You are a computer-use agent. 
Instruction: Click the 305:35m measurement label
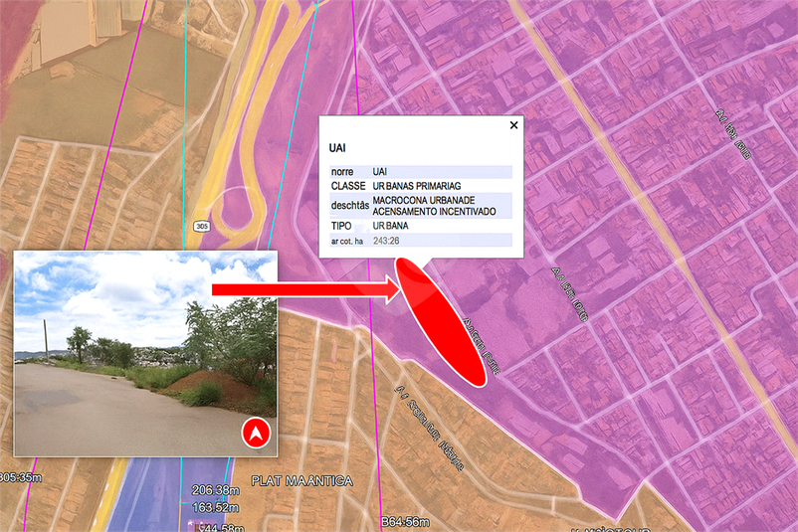[x=21, y=478]
